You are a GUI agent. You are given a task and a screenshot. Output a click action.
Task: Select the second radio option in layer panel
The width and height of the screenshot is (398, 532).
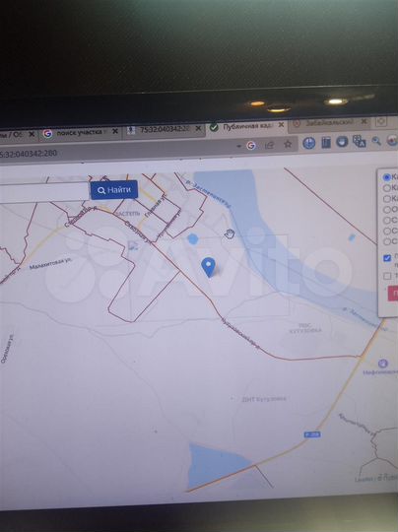tap(386, 187)
